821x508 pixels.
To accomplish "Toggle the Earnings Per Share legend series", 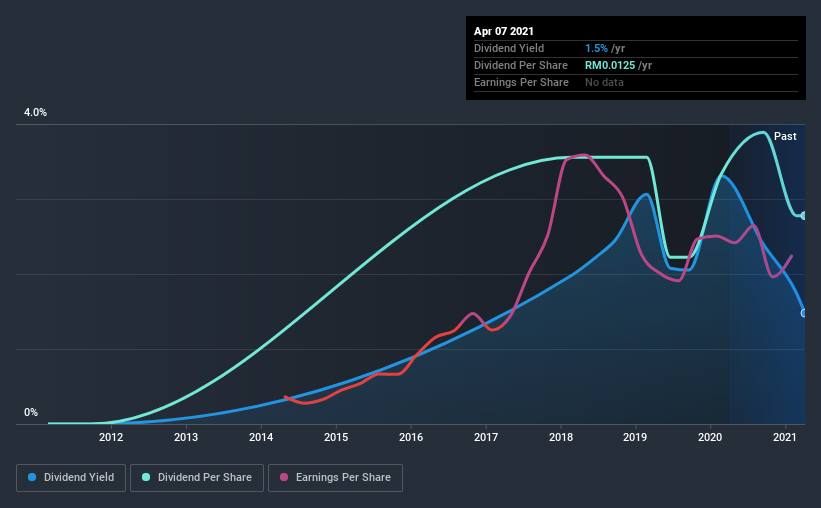I will [336, 478].
